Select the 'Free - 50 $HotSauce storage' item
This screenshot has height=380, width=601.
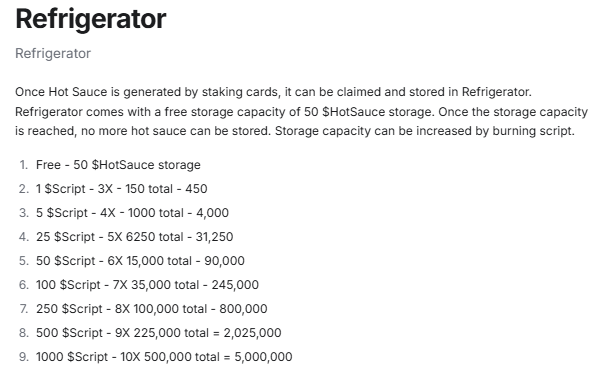(118, 165)
